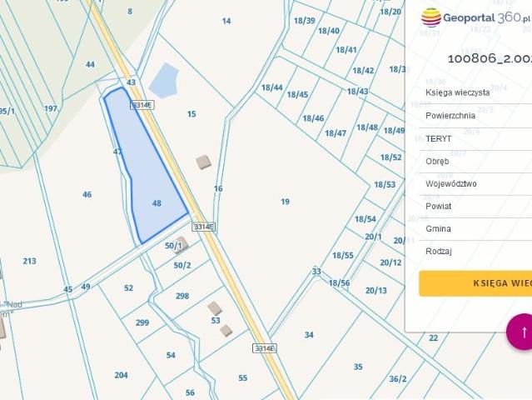The width and height of the screenshot is (532, 400).
Task: Click parcel label 34
Action: tap(309, 335)
